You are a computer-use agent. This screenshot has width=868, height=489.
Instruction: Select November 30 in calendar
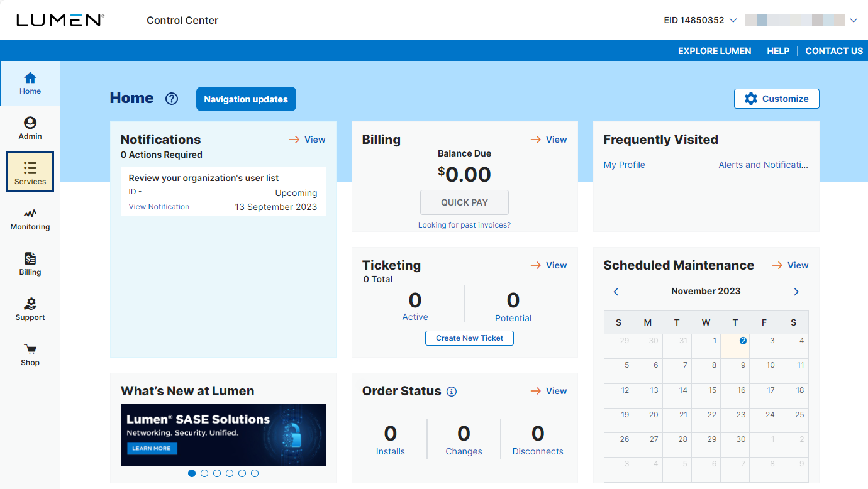coord(735,445)
